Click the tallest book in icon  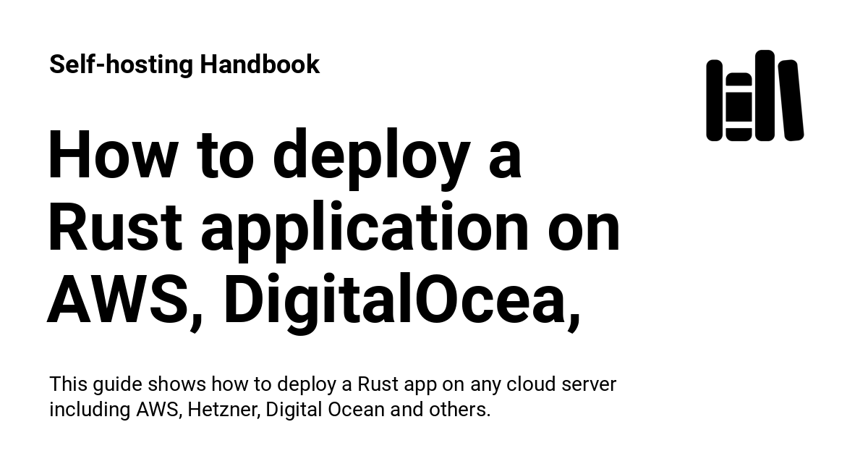click(x=764, y=95)
